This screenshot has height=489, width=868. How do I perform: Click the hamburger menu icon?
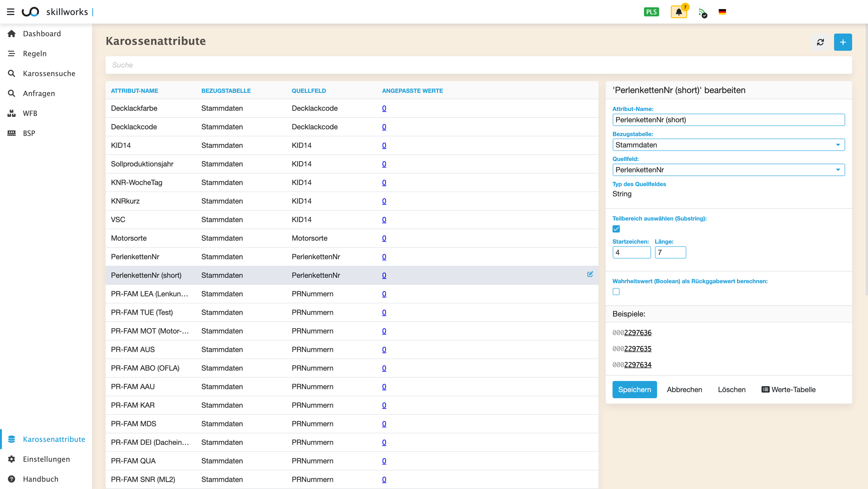[x=11, y=12]
